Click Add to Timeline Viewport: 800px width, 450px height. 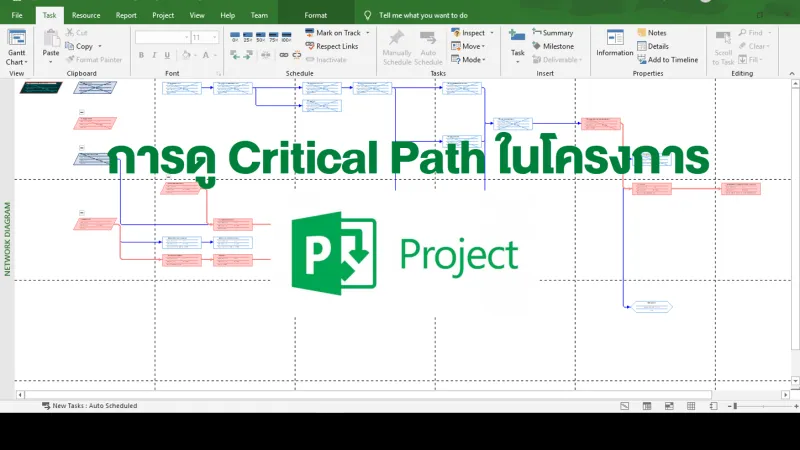tap(668, 60)
